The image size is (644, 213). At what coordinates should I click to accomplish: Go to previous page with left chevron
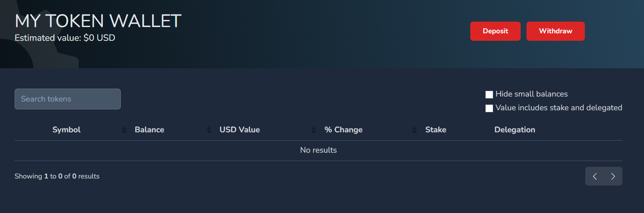point(595,176)
